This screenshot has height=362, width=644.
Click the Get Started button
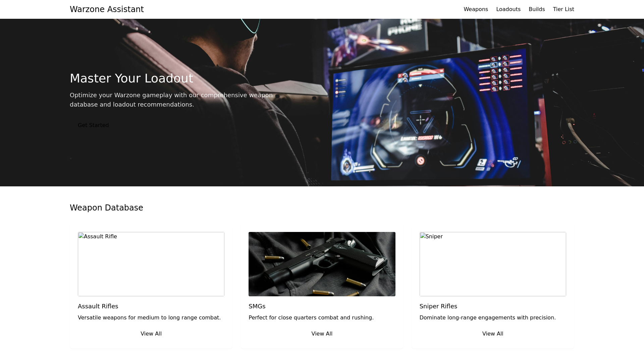pyautogui.click(x=93, y=125)
